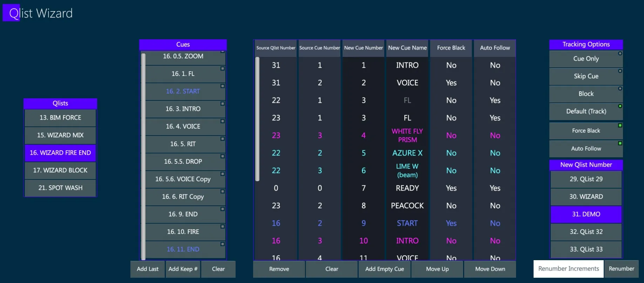Viewport: 644px width, 283px height.
Task: Select the LIME W (beam) cue name
Action: tap(407, 171)
